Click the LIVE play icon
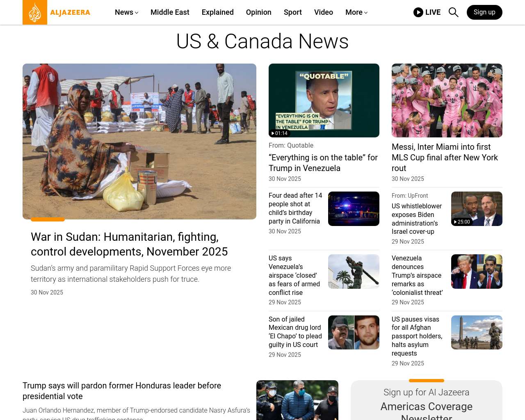Viewport: 525px width, 420px height. [418, 12]
